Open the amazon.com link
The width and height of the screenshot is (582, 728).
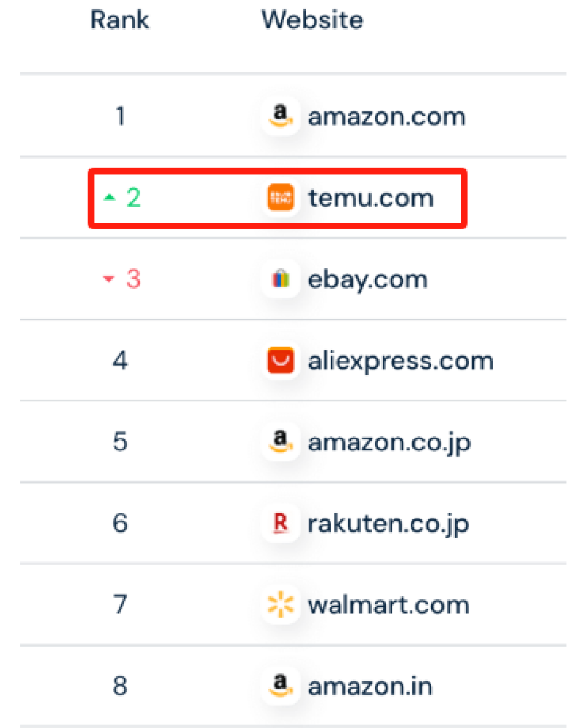click(x=386, y=116)
